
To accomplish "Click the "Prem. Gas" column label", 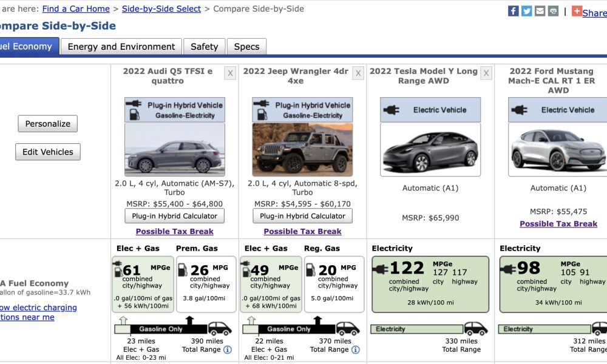I will pyautogui.click(x=197, y=248).
